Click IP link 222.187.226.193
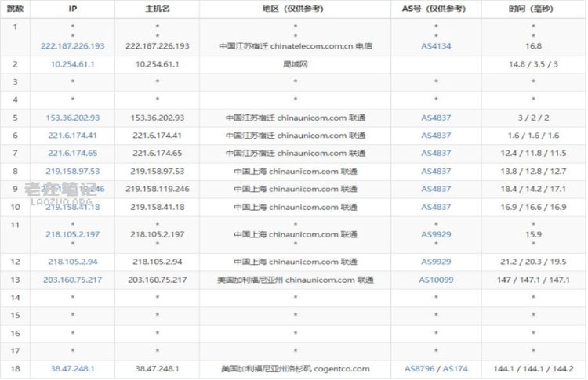Screen dimensions: 588x380 (72, 46)
